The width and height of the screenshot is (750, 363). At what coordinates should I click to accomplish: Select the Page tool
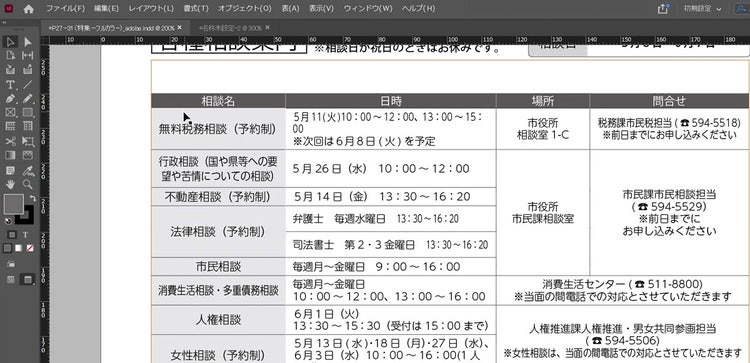pos(10,55)
